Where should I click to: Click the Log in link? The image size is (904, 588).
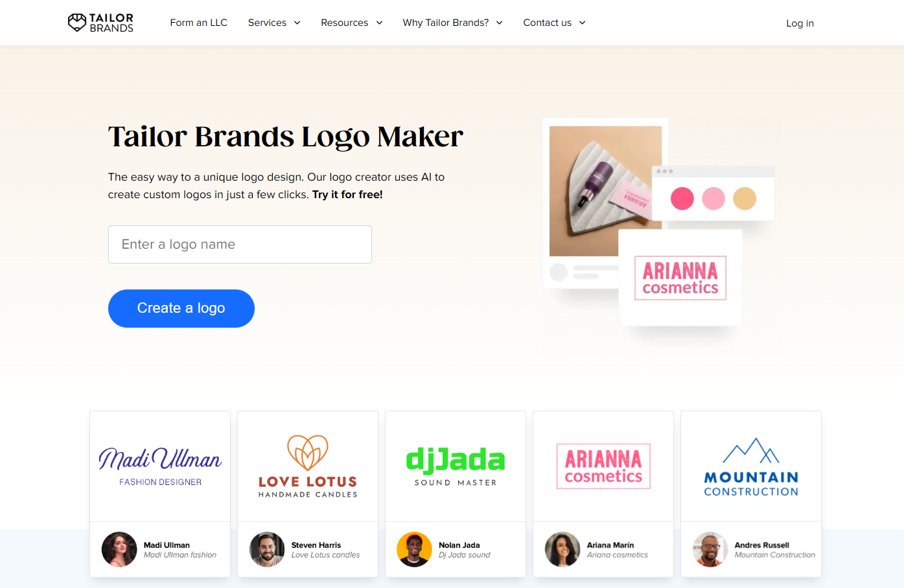[800, 23]
